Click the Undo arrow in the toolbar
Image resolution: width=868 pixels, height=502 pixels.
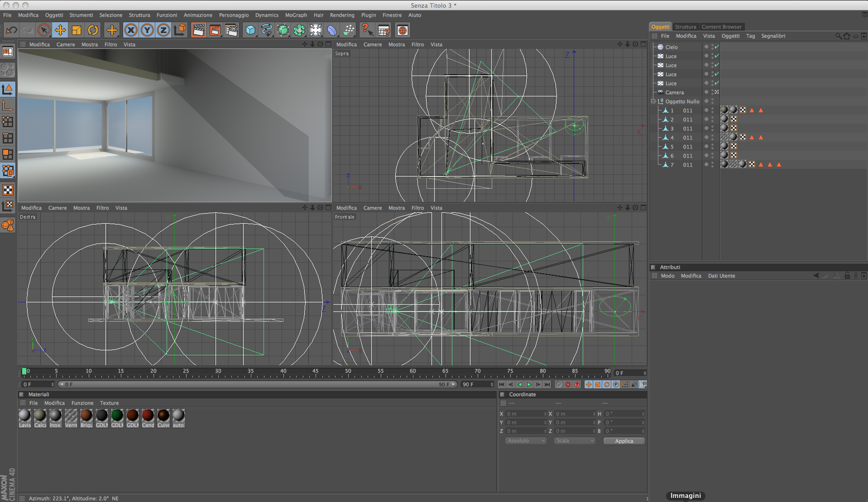(x=12, y=30)
